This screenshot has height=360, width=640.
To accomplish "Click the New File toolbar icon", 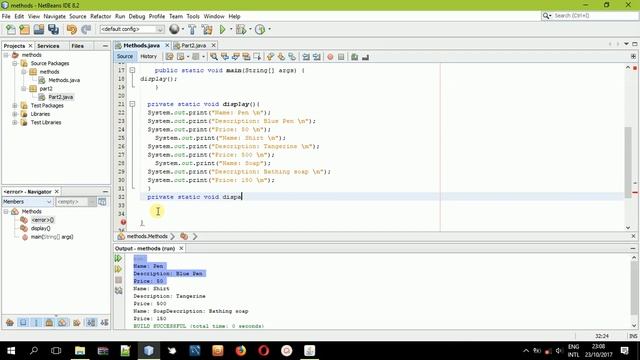I will tap(11, 29).
